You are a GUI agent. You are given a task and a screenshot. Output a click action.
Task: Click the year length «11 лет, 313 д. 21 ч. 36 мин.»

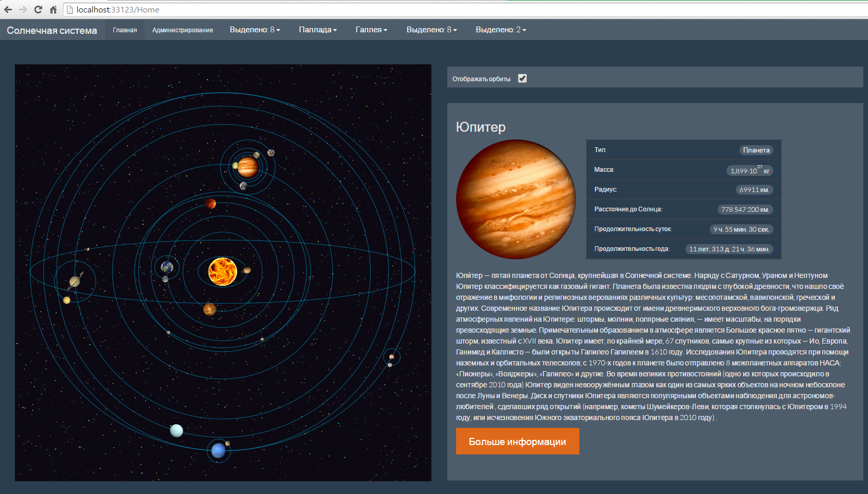[x=729, y=249]
